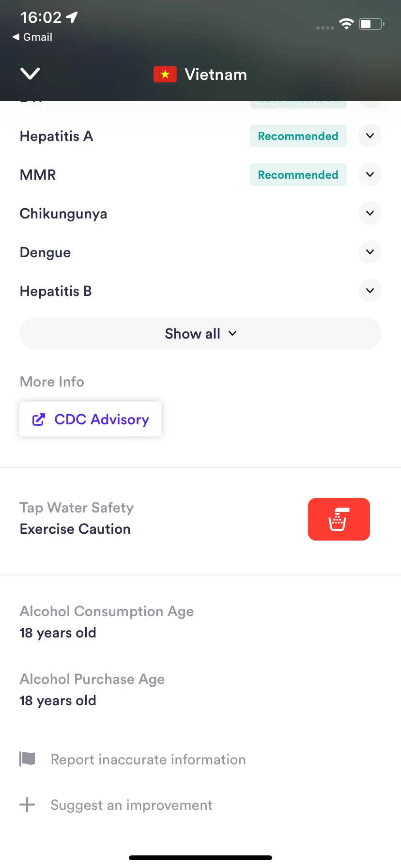The width and height of the screenshot is (401, 868).
Task: Tap the external link icon on CDC Advisory
Action: pyautogui.click(x=39, y=419)
